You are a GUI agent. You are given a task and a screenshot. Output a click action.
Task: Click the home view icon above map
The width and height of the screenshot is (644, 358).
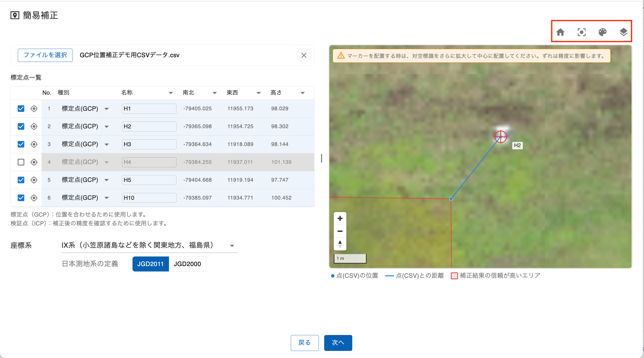click(x=560, y=32)
